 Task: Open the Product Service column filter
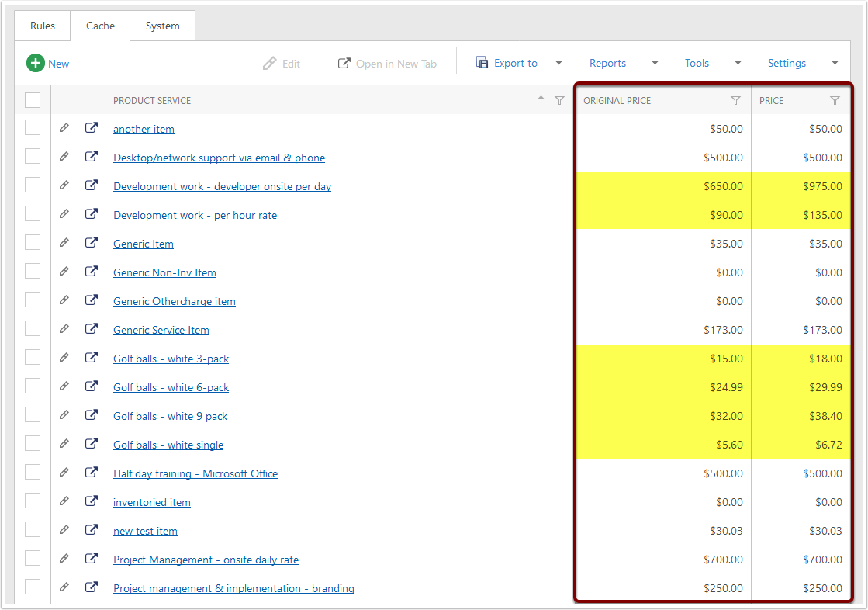pyautogui.click(x=559, y=100)
